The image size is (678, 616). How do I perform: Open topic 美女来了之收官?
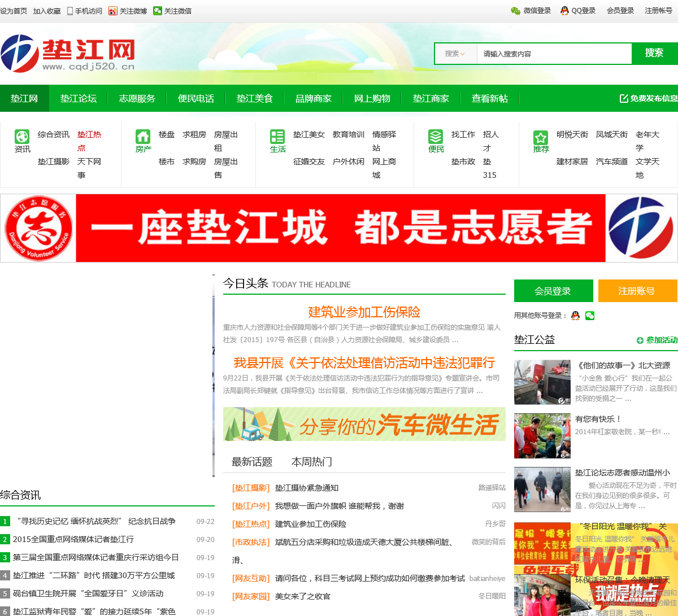pyautogui.click(x=303, y=596)
